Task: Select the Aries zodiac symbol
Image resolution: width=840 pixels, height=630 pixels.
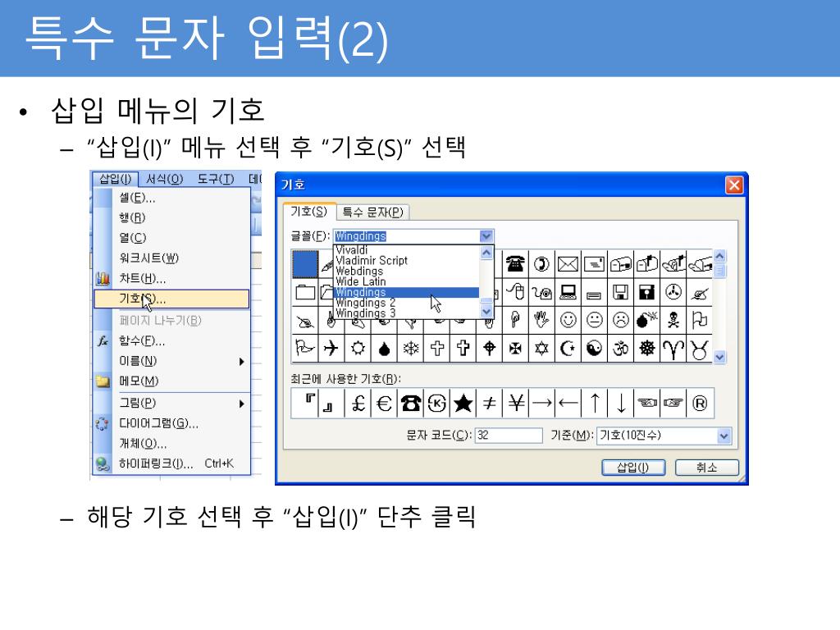Action: 673,349
